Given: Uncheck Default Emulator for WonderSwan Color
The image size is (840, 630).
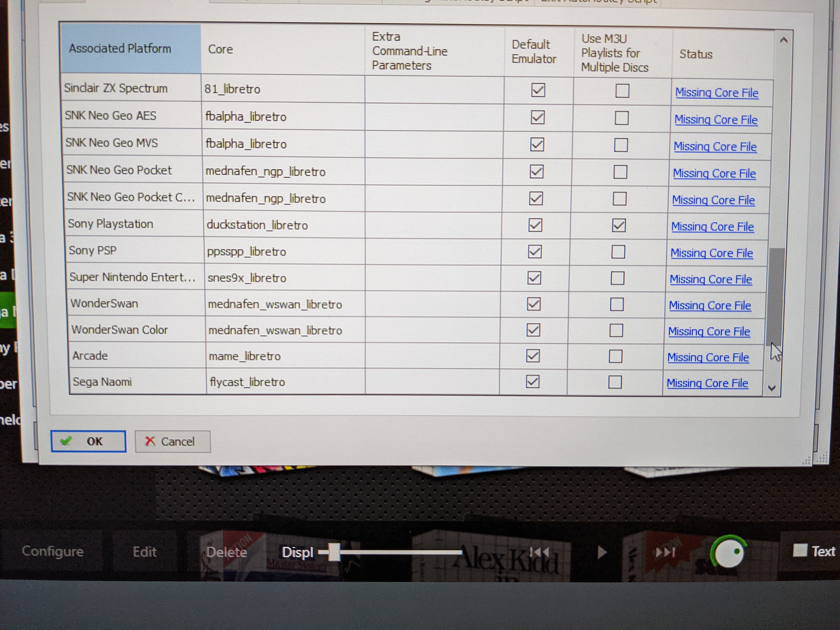Looking at the screenshot, I should pyautogui.click(x=533, y=330).
